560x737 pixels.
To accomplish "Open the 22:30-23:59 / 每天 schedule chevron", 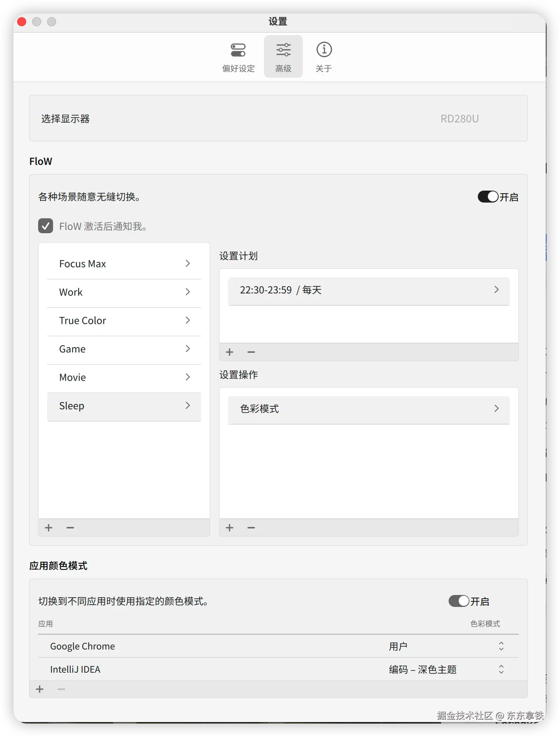I will point(496,290).
